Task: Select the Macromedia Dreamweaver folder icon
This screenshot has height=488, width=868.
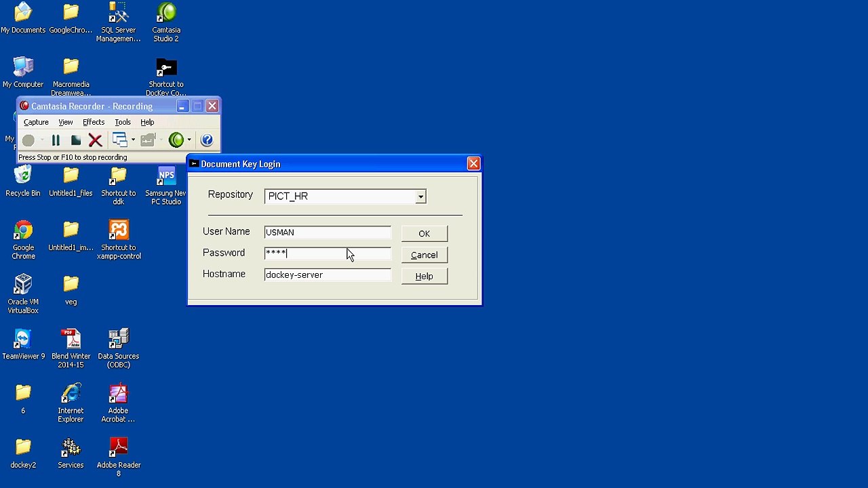Action: 71,77
